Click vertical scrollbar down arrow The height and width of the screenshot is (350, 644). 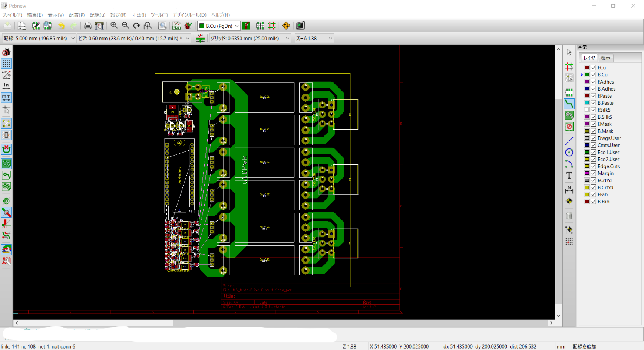click(x=559, y=316)
